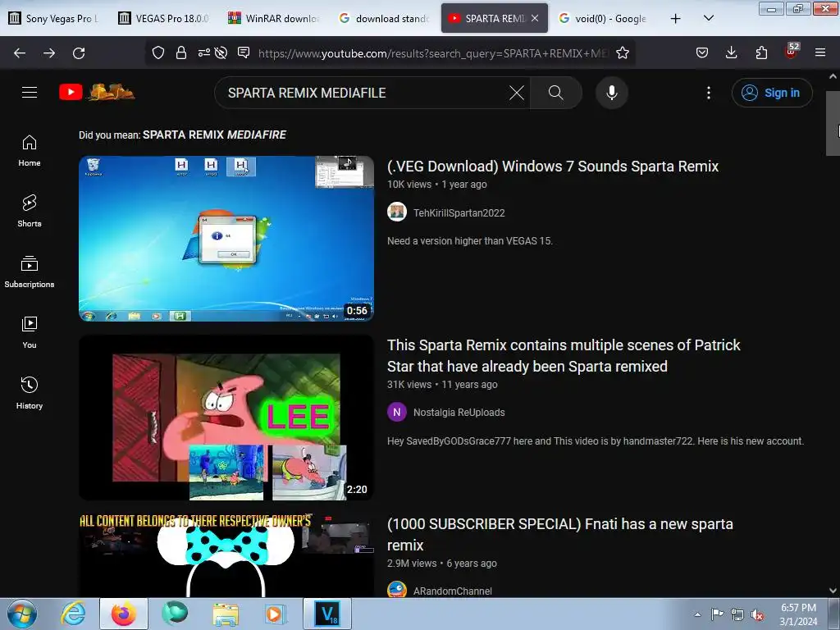Click the browser URL address field
This screenshot has width=840, height=630.
click(x=433, y=53)
